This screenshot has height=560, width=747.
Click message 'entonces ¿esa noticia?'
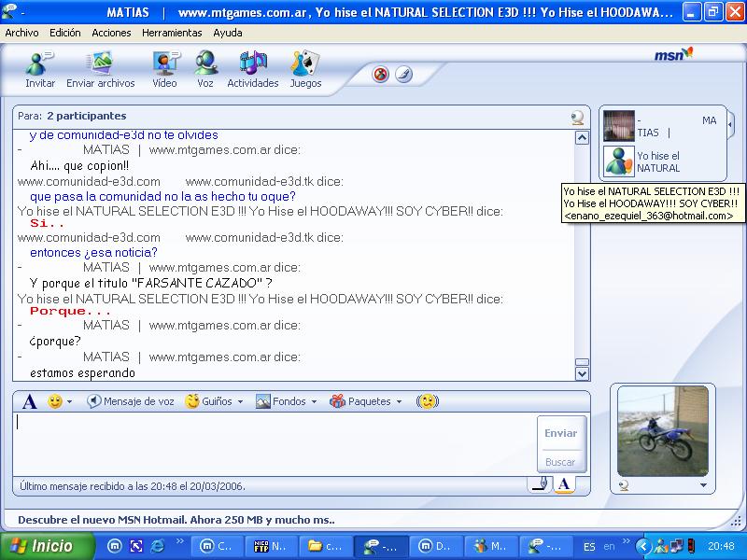tap(93, 252)
